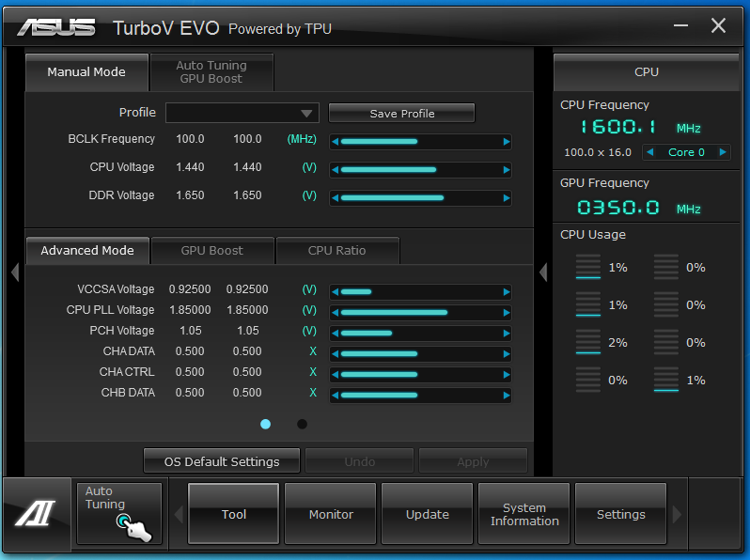This screenshot has height=560, width=750.
Task: Increase CPU PLL Voltage with right arrow
Action: pyautogui.click(x=506, y=312)
